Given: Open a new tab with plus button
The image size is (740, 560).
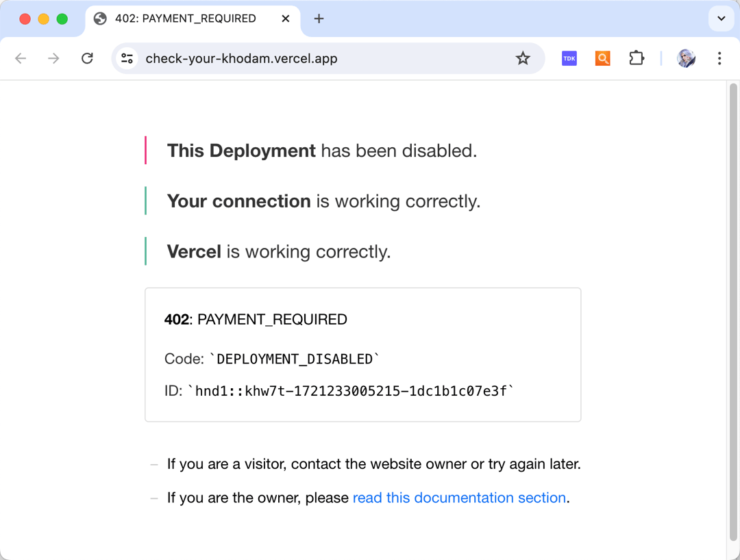Looking at the screenshot, I should (319, 18).
